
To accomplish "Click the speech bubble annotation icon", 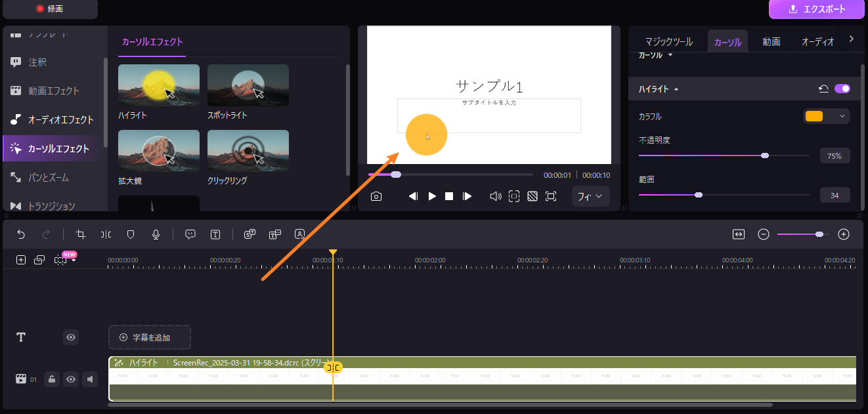I will (x=190, y=234).
